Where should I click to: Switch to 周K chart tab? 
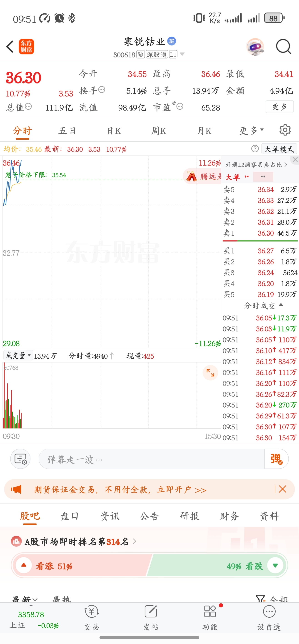(x=159, y=131)
